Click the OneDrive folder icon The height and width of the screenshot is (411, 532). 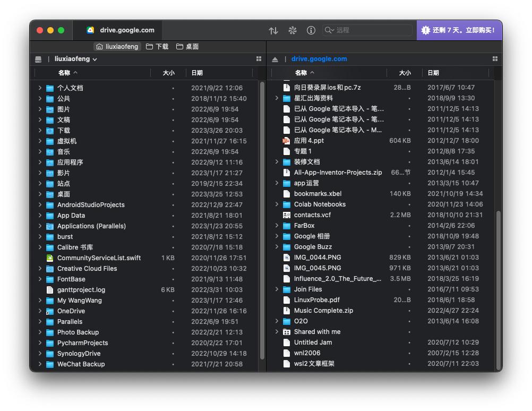click(x=50, y=311)
